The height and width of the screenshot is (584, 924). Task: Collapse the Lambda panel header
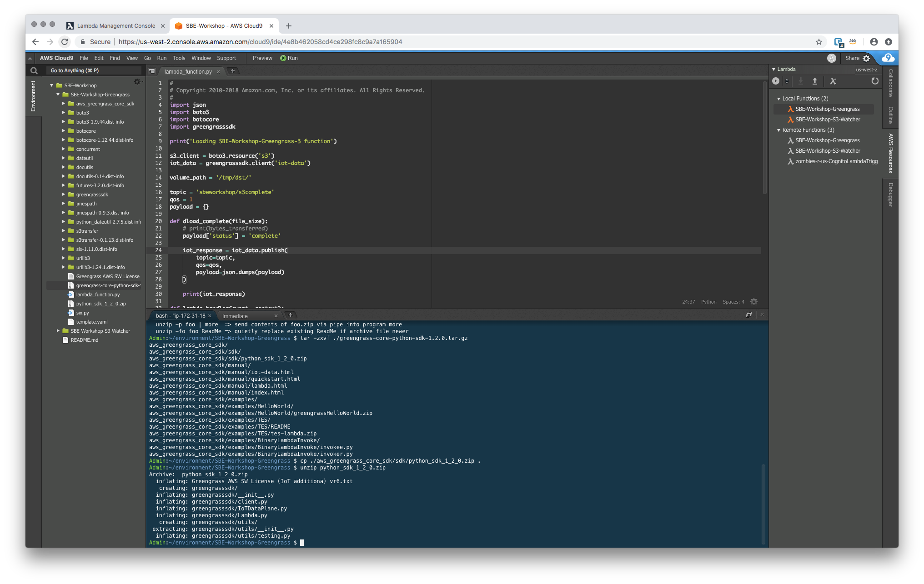coord(774,70)
